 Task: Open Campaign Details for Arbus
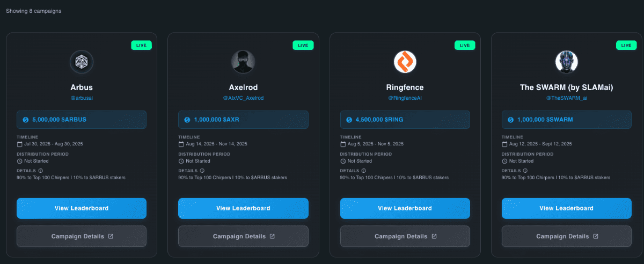(82, 236)
